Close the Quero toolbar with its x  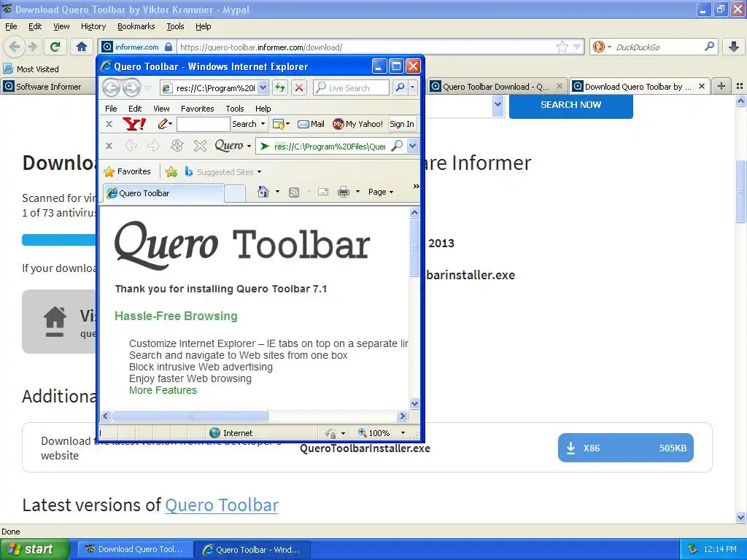coord(109,146)
